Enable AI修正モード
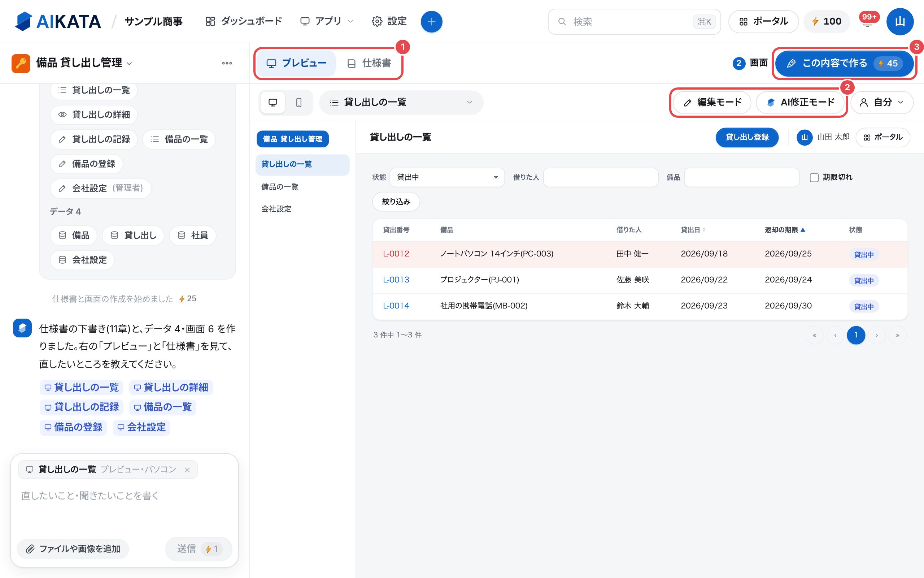 pyautogui.click(x=800, y=103)
